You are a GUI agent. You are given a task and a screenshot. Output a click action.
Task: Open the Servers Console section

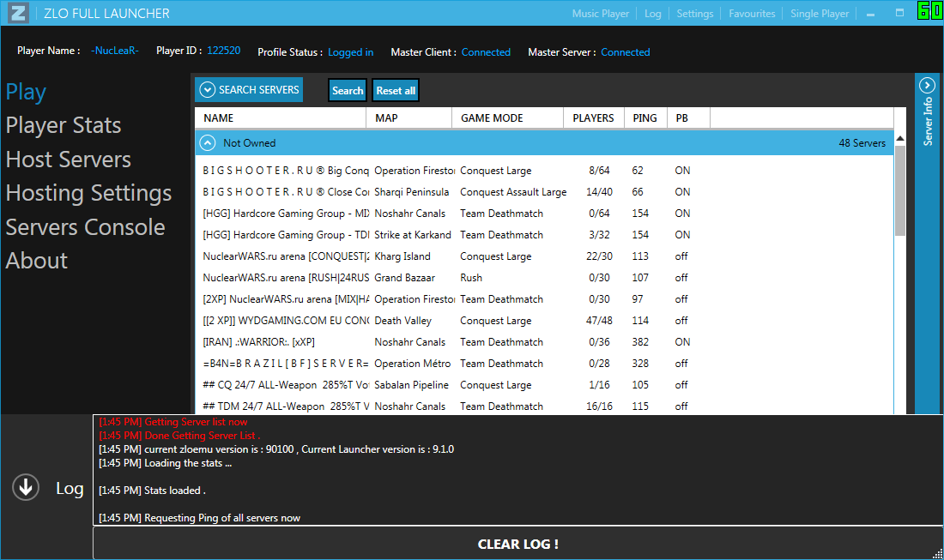85,227
